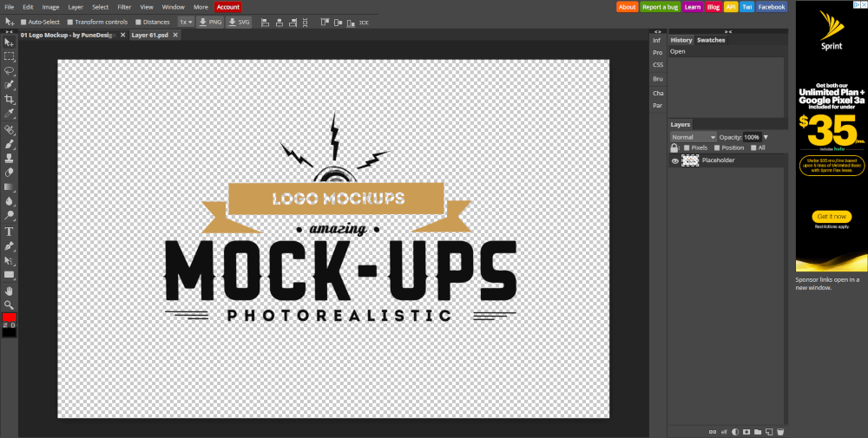Select the Gradient tool
The height and width of the screenshot is (438, 868).
9,187
